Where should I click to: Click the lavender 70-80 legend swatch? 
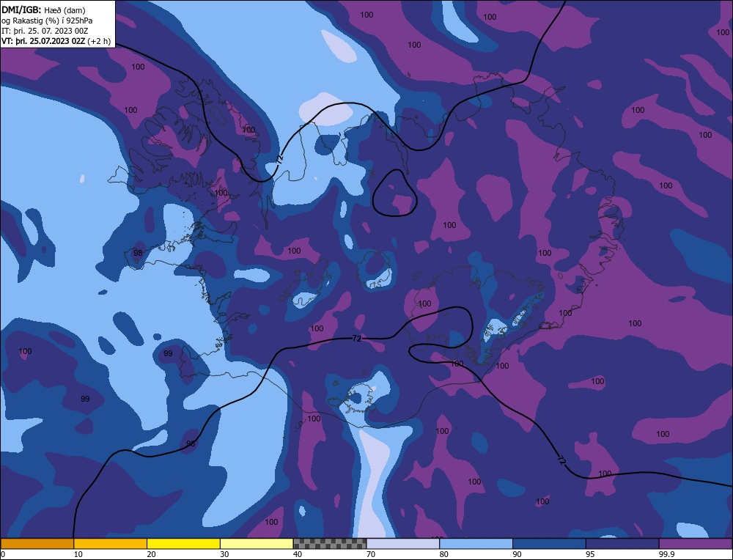tap(403, 544)
